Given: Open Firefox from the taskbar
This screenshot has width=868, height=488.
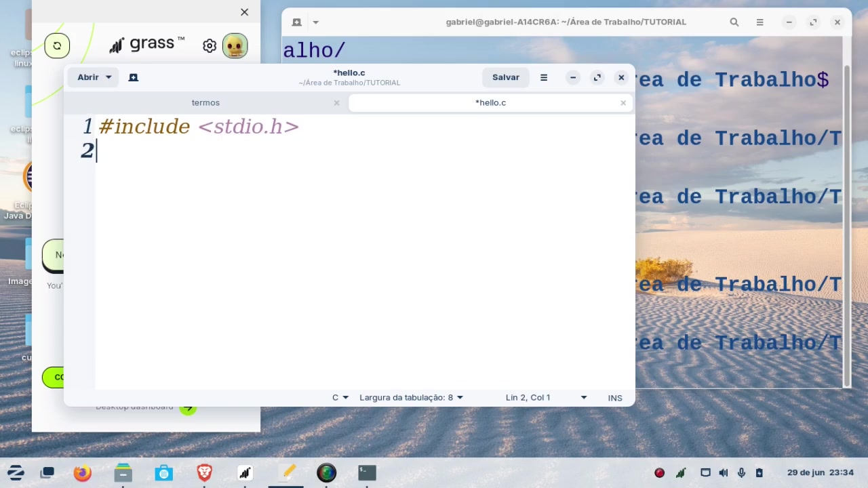Looking at the screenshot, I should point(82,472).
